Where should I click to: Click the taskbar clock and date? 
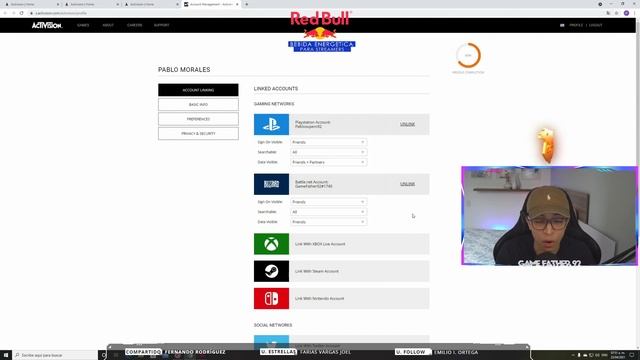618,355
